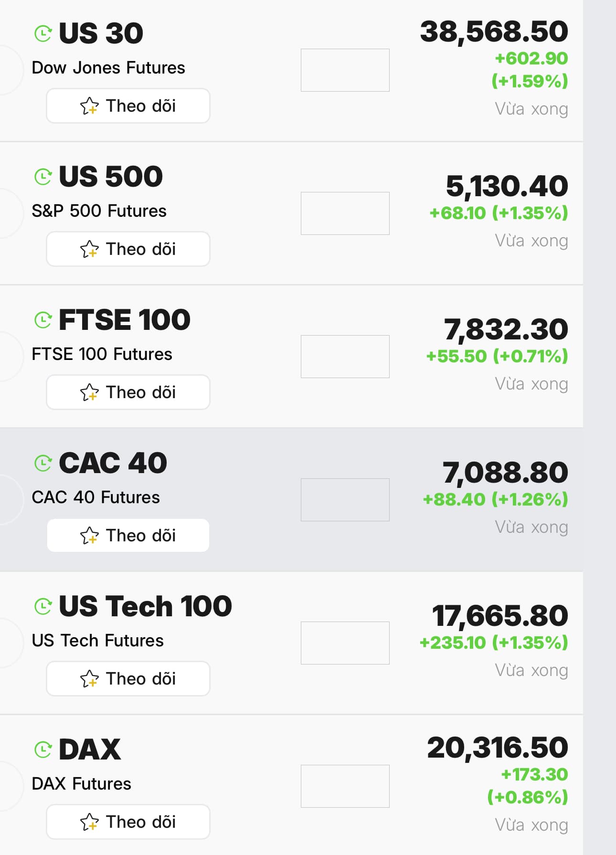
Task: Click the star icon in DAX follow button
Action: click(x=89, y=822)
